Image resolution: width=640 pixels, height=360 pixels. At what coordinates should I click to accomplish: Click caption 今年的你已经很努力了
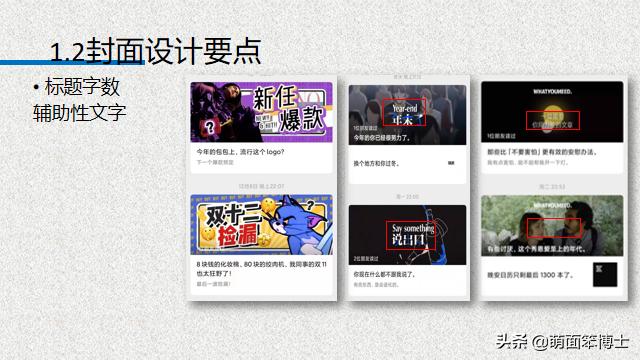382,138
